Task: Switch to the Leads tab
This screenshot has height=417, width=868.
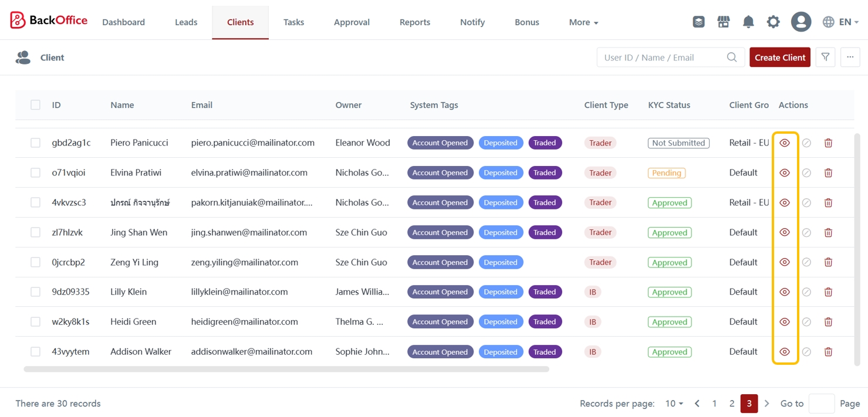Action: [x=186, y=22]
